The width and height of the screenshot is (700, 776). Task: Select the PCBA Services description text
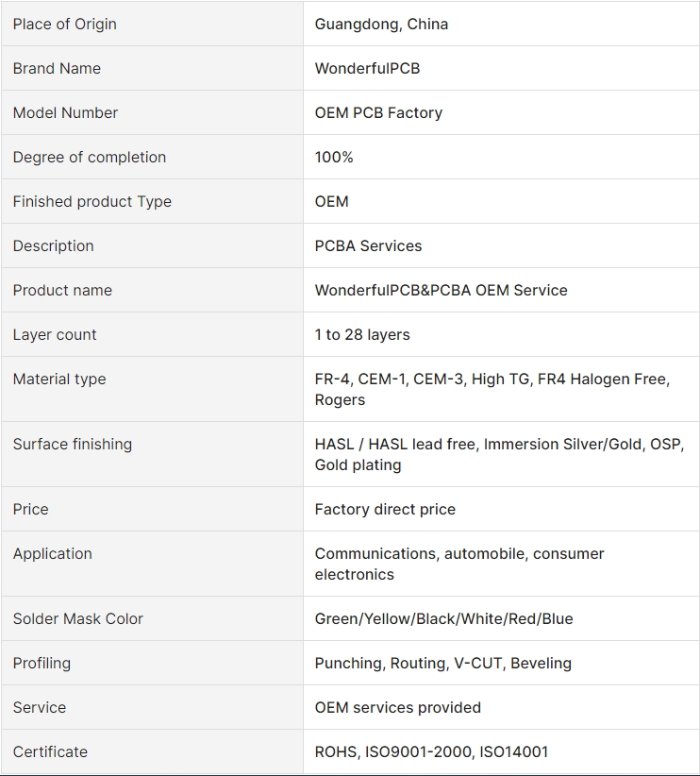point(368,246)
